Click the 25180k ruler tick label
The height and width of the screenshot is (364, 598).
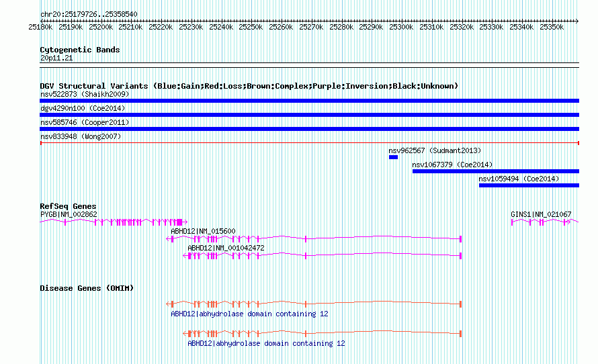coord(40,27)
